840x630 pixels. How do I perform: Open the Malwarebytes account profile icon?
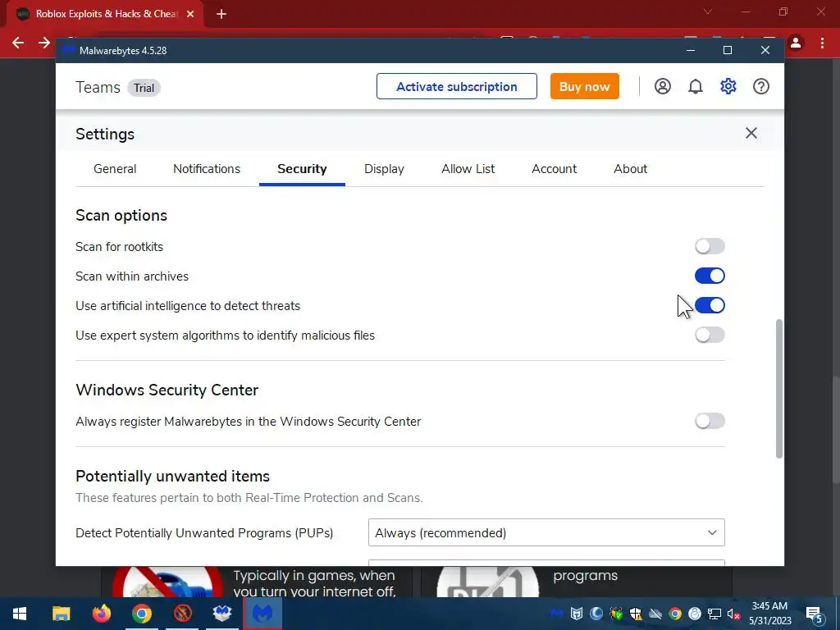point(662,86)
